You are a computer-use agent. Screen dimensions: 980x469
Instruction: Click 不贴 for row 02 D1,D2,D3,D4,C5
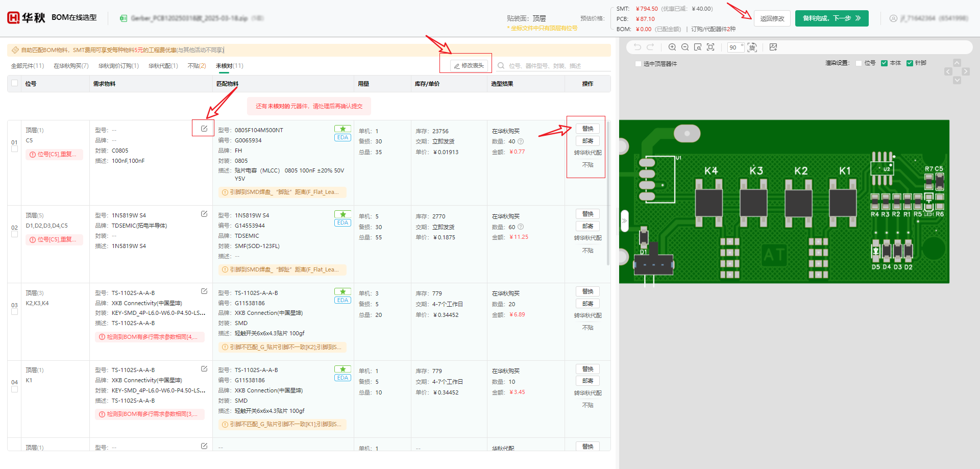587,251
